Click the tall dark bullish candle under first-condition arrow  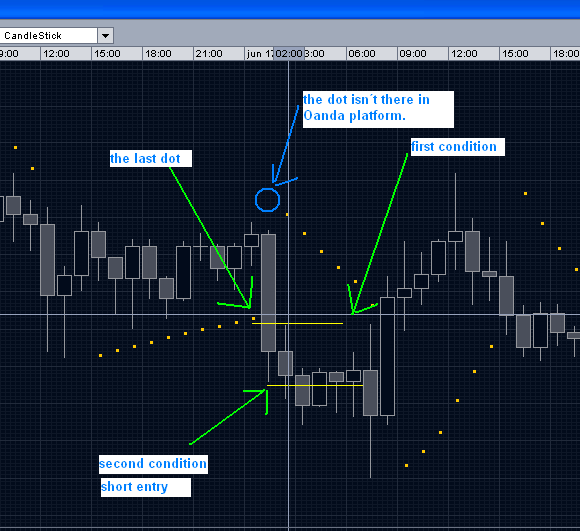(x=387, y=356)
